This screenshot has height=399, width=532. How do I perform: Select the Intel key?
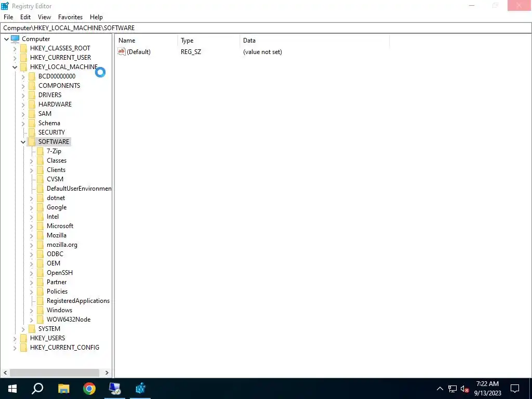point(52,217)
